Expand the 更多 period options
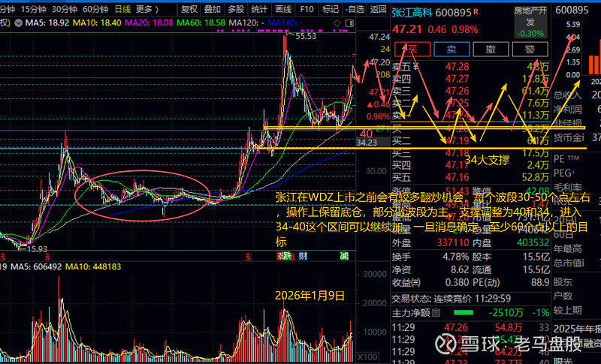601x364 pixels. pyautogui.click(x=147, y=9)
